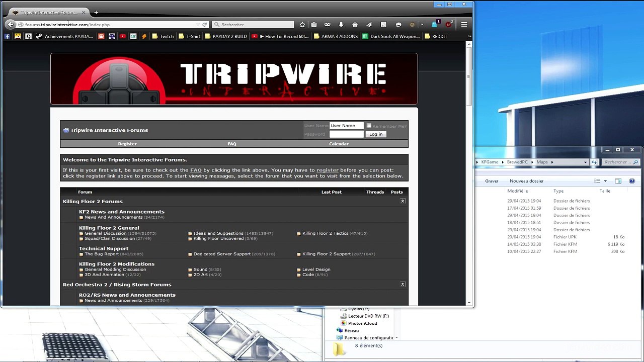The width and height of the screenshot is (644, 362).
Task: Close the Tripwire Interactive Forums tab
Action: pos(84,12)
